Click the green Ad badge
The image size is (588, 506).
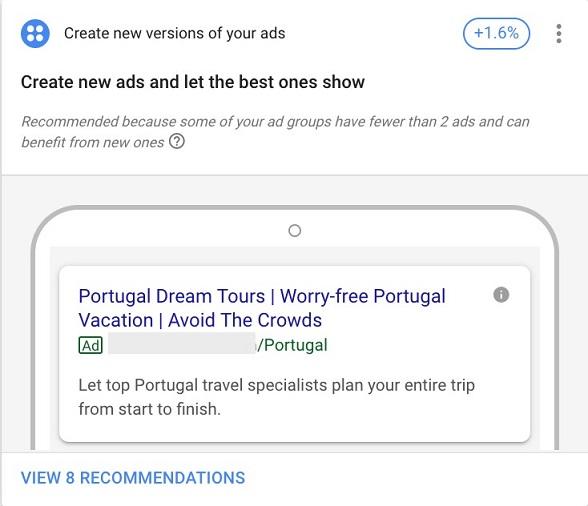click(x=90, y=345)
